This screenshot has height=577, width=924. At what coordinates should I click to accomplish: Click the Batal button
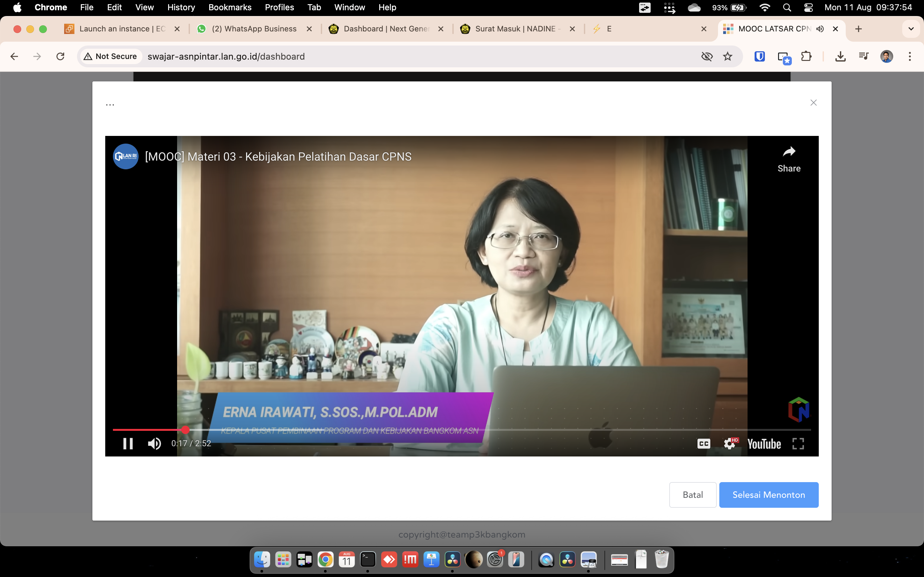[x=693, y=495]
